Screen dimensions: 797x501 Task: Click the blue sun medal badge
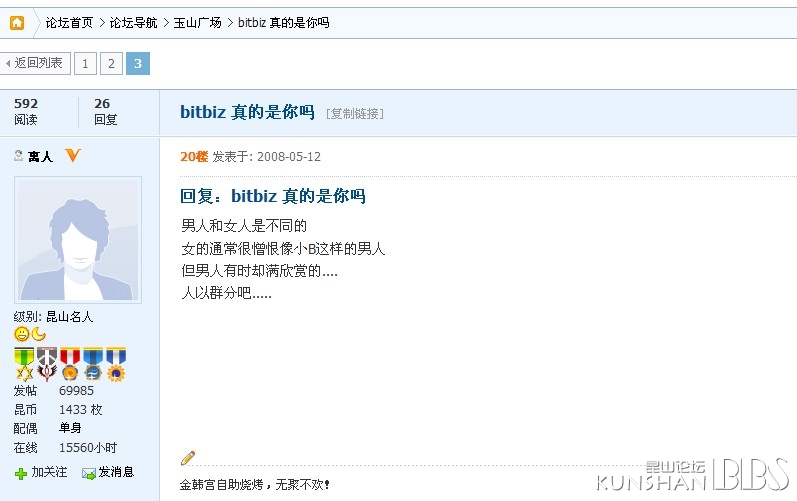tap(116, 364)
